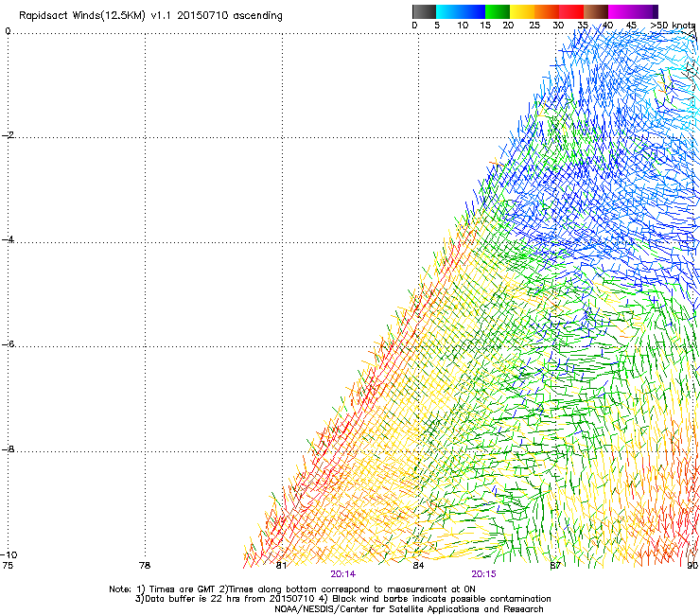Click the legend tick label 10
The width and height of the screenshot is (700, 615).
tap(463, 26)
